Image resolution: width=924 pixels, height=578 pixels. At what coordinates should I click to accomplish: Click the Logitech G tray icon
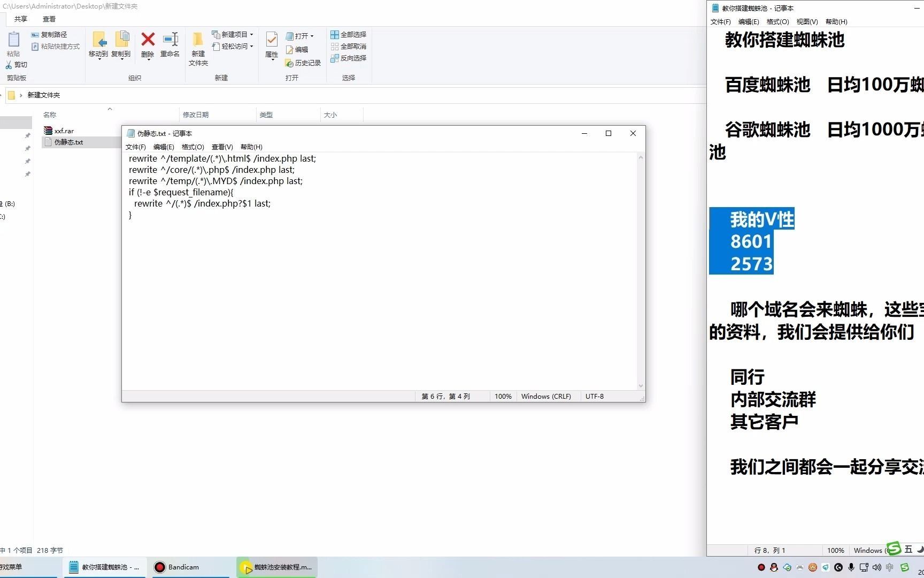838,567
